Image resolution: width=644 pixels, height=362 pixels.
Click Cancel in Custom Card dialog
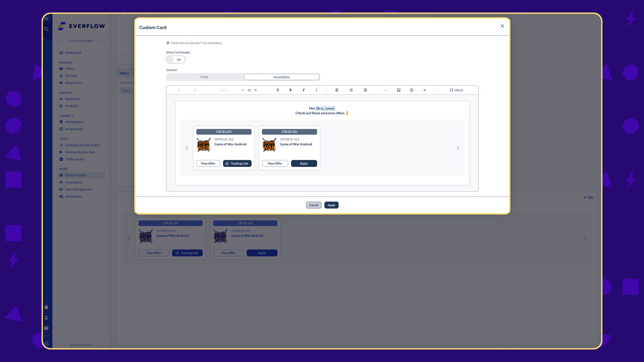pyautogui.click(x=314, y=205)
